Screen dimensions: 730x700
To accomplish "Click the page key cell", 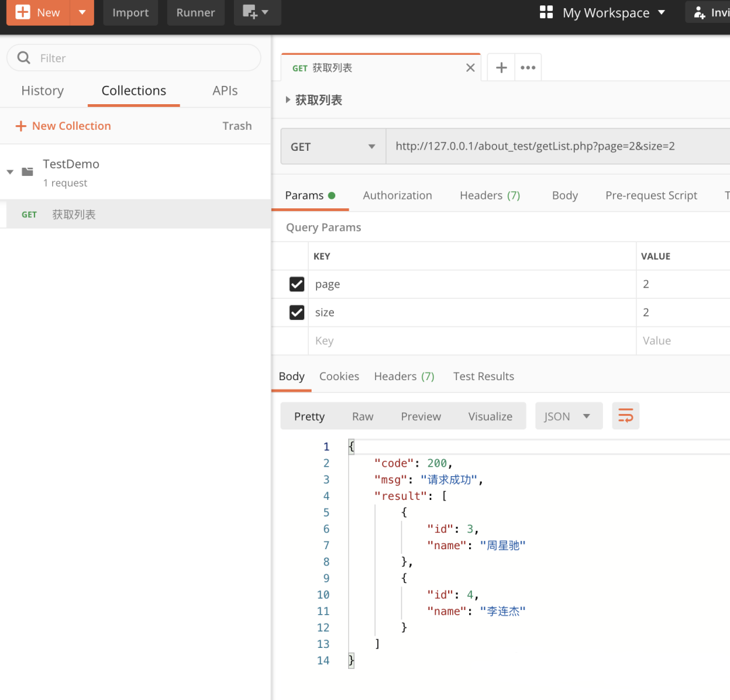I will [x=472, y=284].
